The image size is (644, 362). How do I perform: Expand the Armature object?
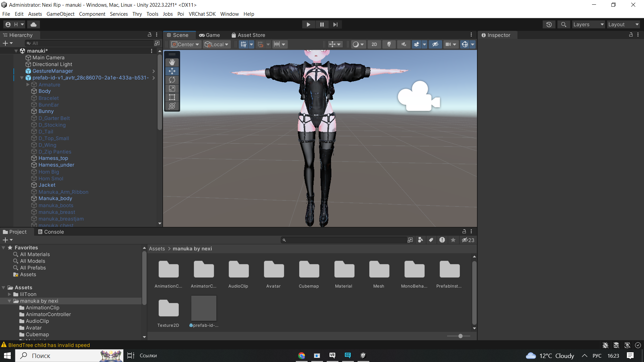point(28,84)
